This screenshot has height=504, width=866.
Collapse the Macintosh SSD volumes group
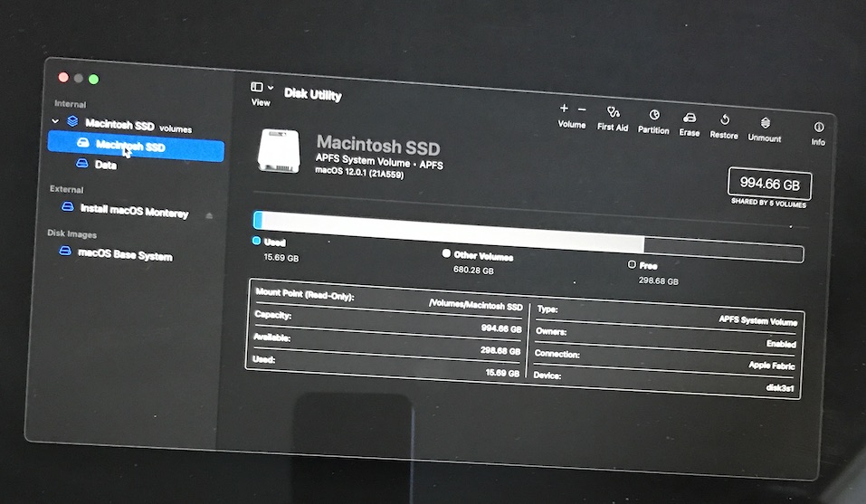[x=55, y=120]
